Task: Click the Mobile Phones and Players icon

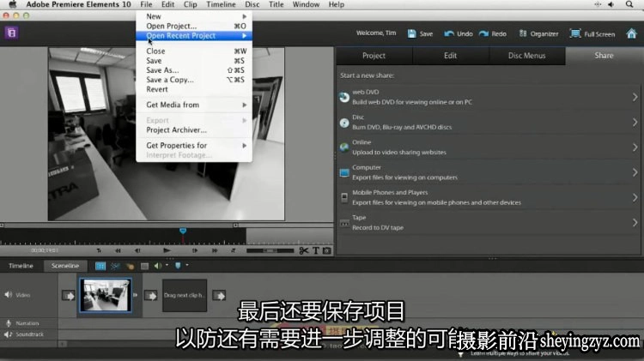Action: click(x=344, y=198)
